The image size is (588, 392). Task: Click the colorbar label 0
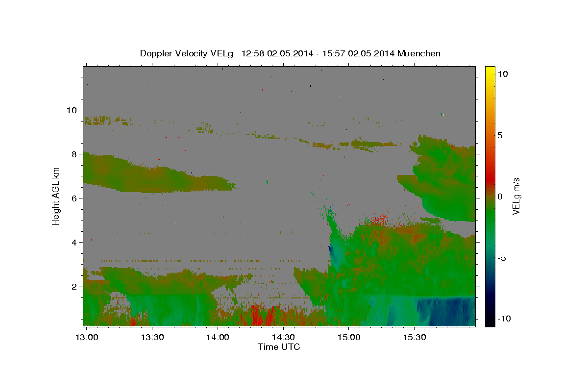coord(500,196)
